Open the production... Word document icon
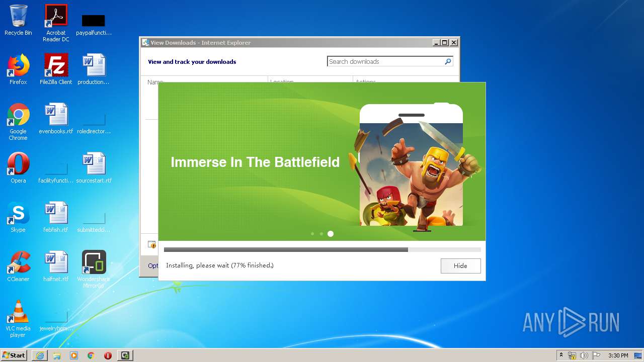Viewport: 644px width, 362px height. click(94, 69)
